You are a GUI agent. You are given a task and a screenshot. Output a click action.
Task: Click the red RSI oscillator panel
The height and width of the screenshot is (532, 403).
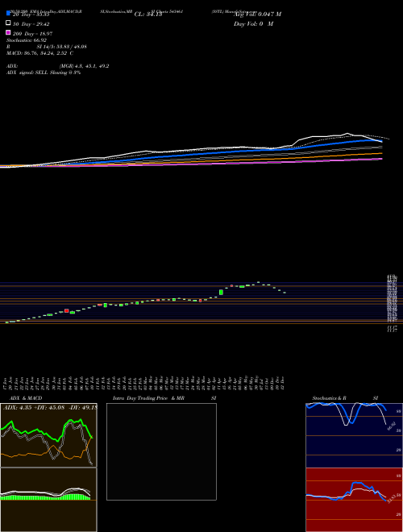tap(354, 500)
